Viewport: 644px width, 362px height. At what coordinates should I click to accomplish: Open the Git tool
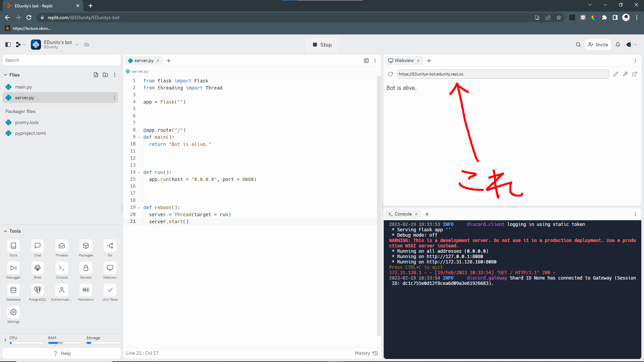coord(110,246)
